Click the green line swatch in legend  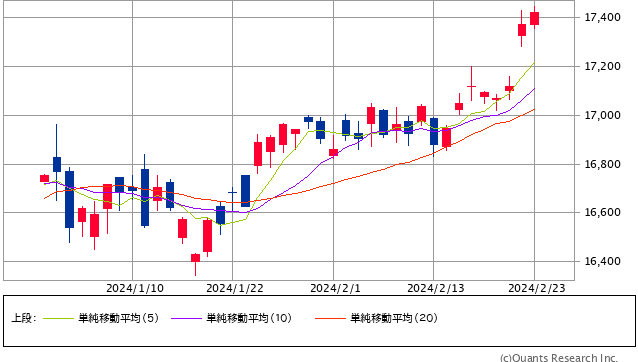[59, 318]
